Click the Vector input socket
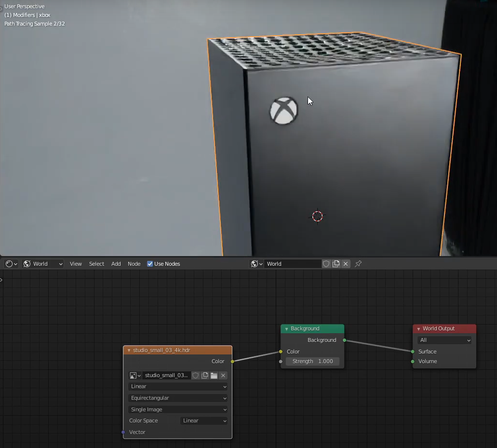 (123, 432)
